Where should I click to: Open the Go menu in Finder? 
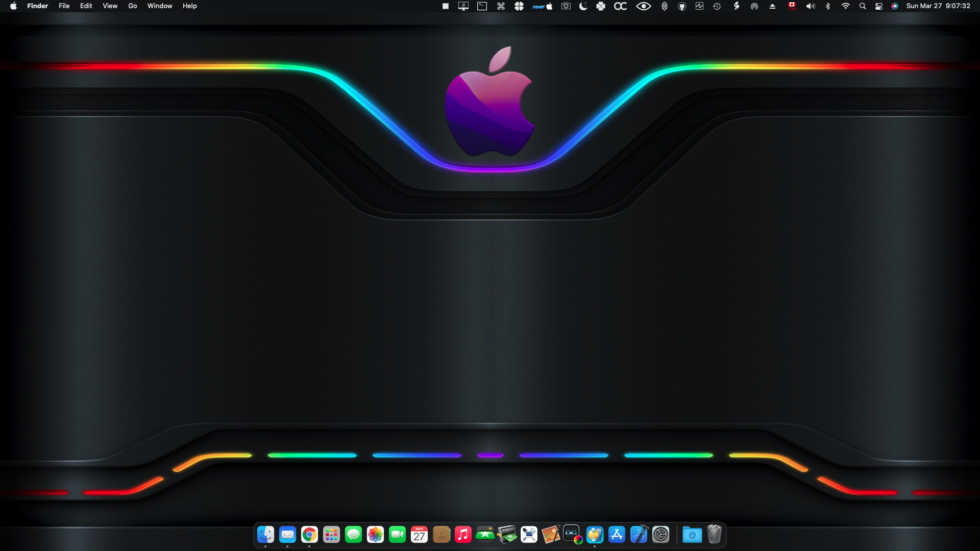[133, 6]
